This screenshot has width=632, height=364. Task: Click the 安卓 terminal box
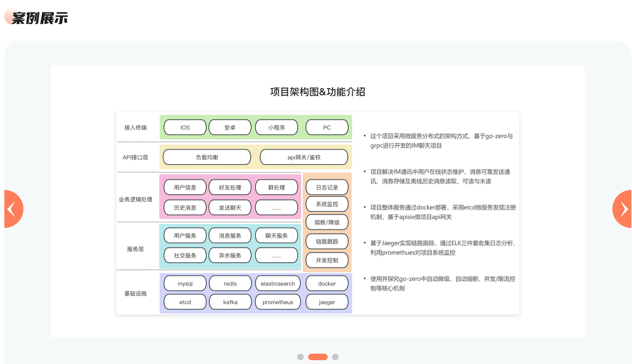tap(230, 127)
